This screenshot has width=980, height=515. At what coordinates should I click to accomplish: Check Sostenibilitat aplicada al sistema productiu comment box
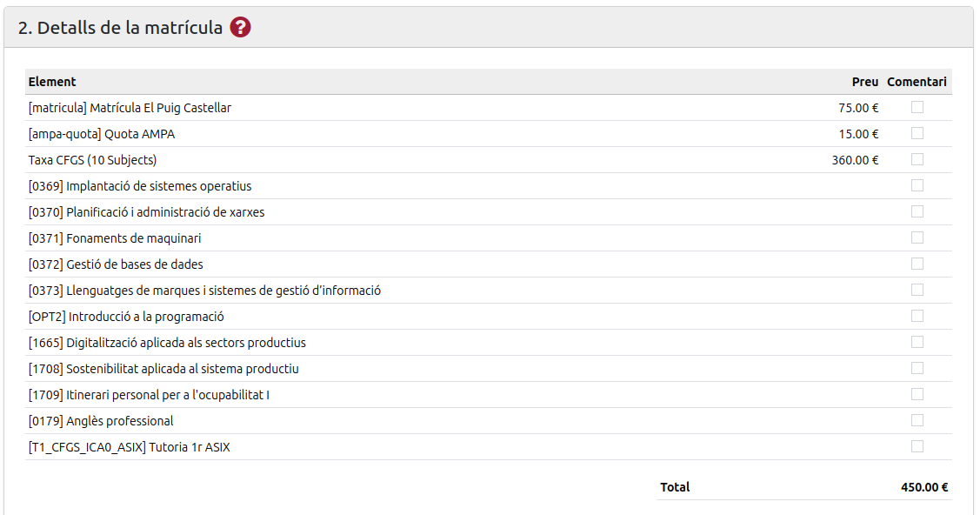(x=917, y=368)
